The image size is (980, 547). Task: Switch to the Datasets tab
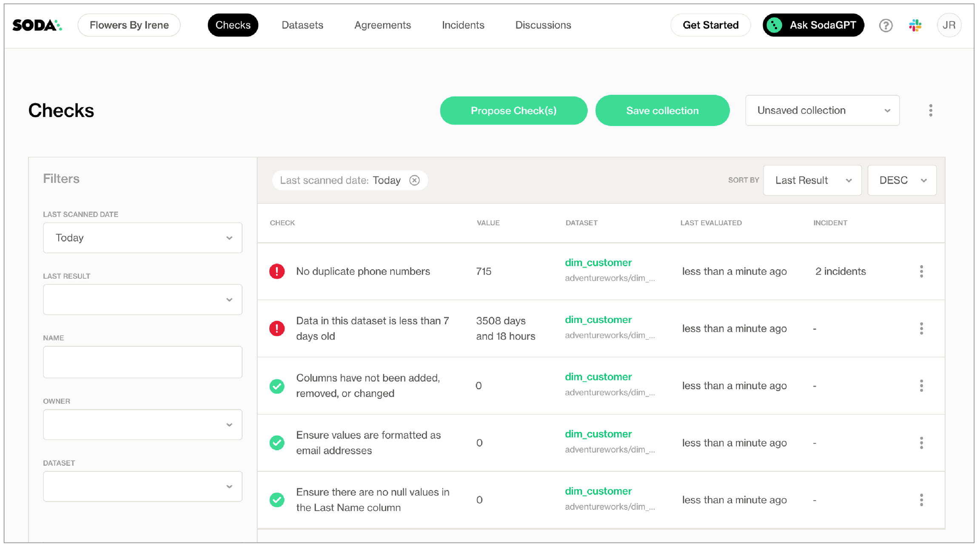(302, 26)
